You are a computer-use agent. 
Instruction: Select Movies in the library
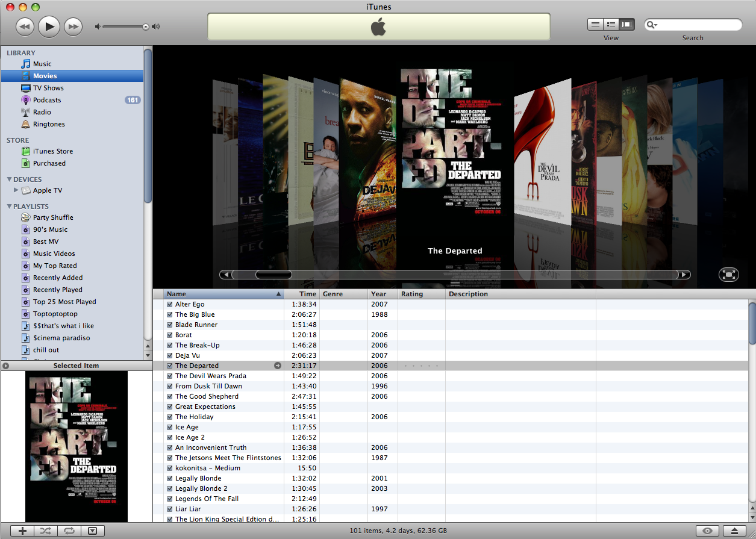point(72,76)
